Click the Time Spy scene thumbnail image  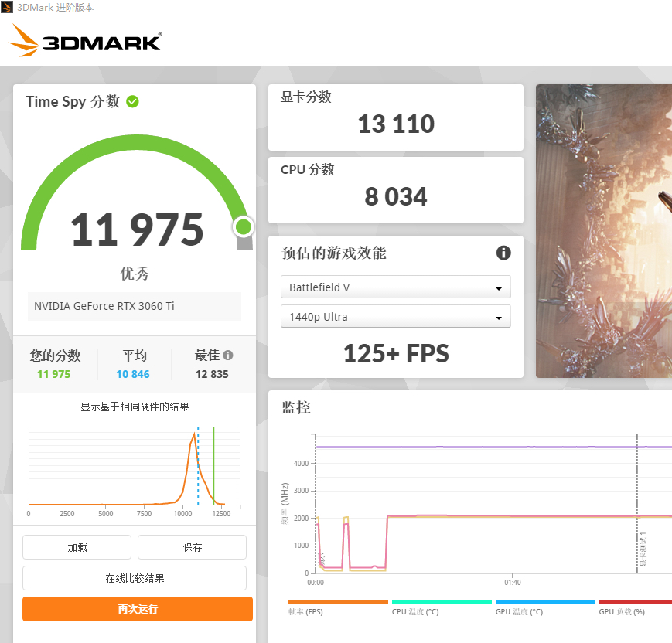pyautogui.click(x=604, y=231)
